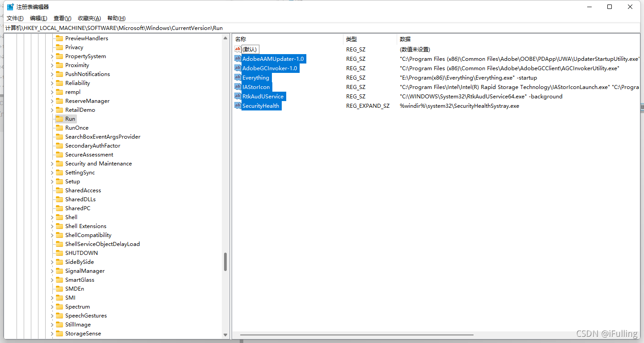This screenshot has width=644, height=343.
Task: Select the RetailDemo key
Action: click(x=80, y=110)
